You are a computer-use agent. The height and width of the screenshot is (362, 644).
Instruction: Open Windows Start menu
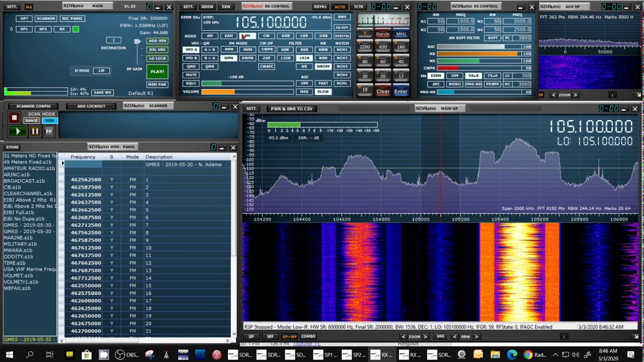click(9, 354)
